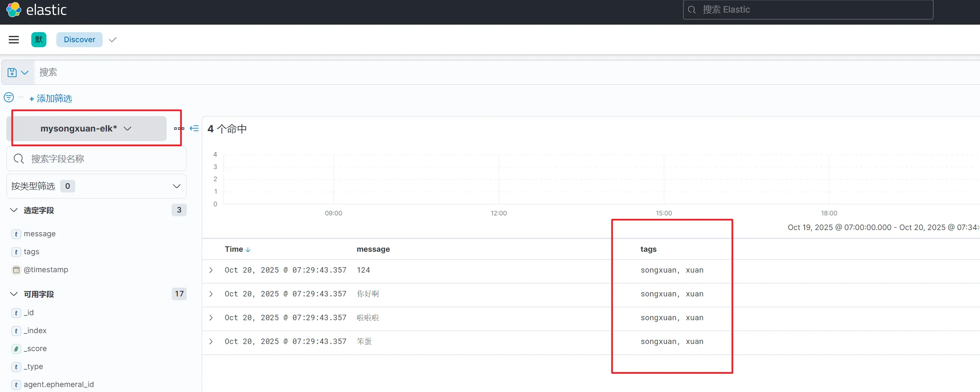Collapse the 可用字段 section
980x392 pixels.
click(x=14, y=294)
